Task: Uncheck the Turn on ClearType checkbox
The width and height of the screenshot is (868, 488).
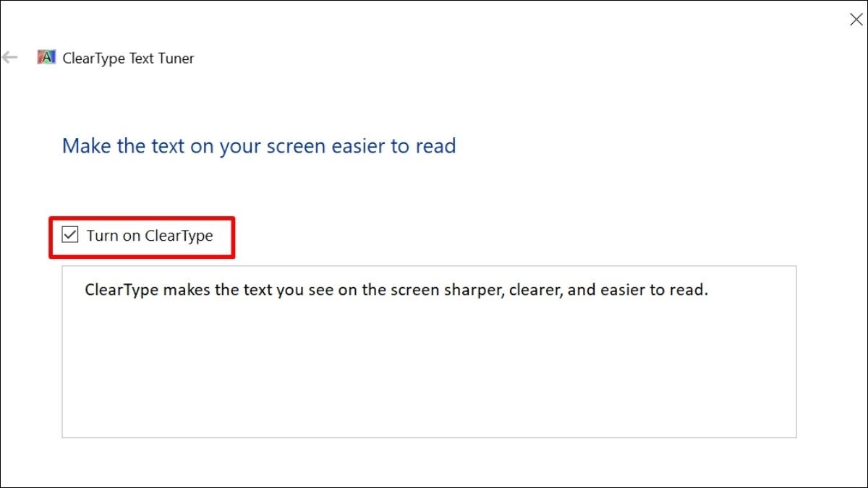Action: 70,235
